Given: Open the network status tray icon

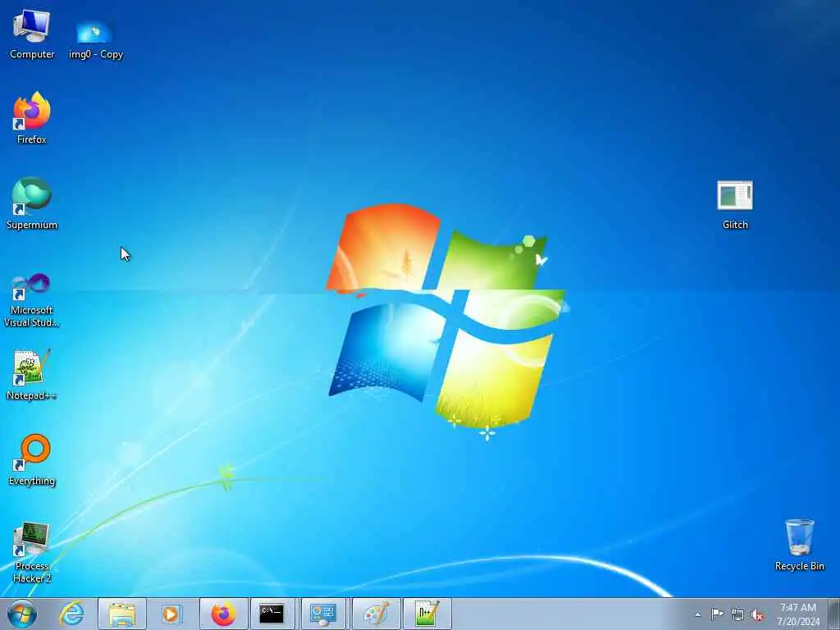Looking at the screenshot, I should point(737,615).
